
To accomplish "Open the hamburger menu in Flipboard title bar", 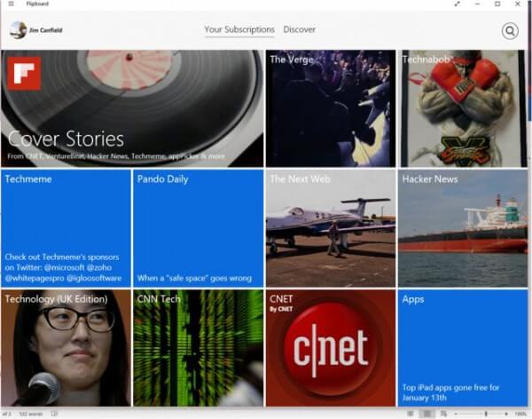I will [x=12, y=4].
